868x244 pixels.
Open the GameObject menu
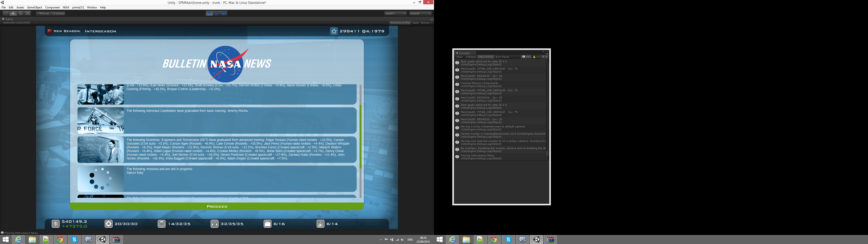coord(34,7)
